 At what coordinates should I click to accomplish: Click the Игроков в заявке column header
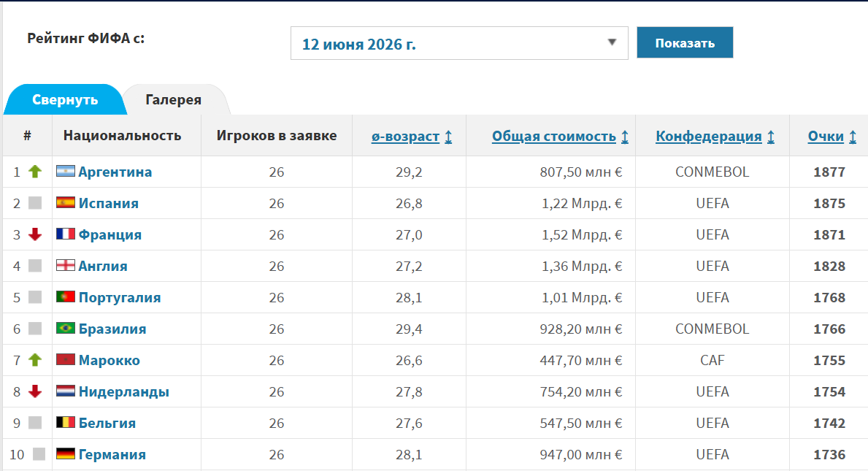tap(276, 136)
